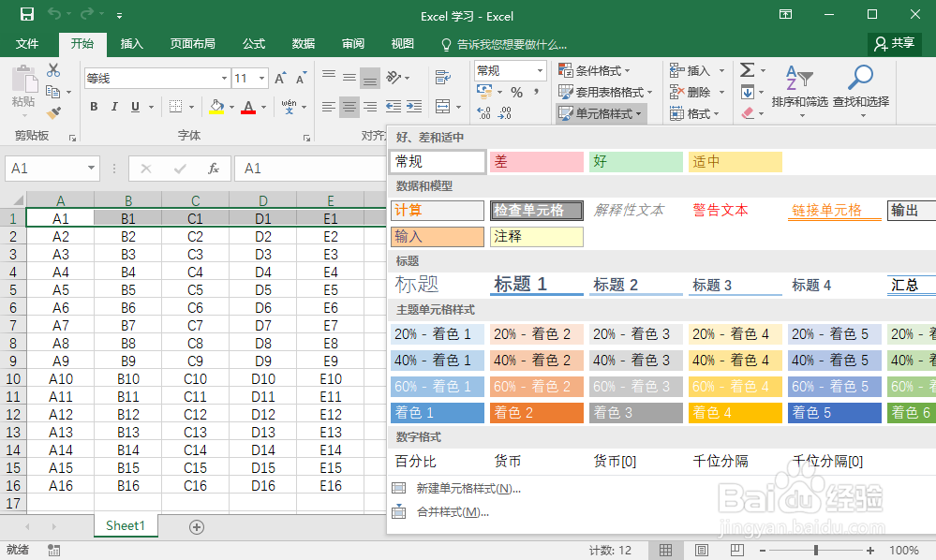Toggle middle vertical alignment
936x560 pixels.
pyautogui.click(x=349, y=77)
